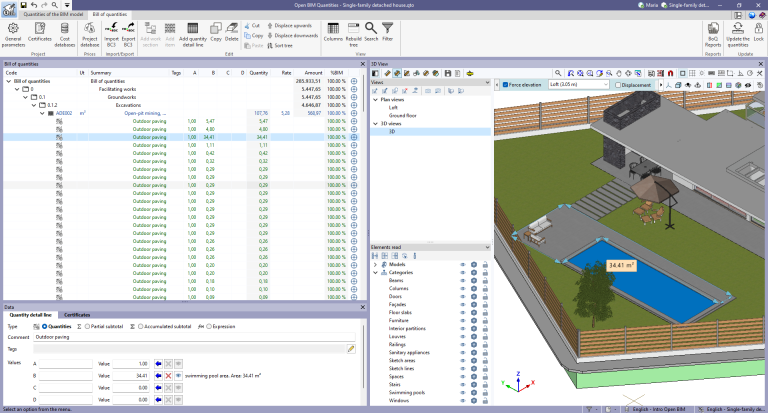
Task: Open Cost databases
Action: tap(65, 34)
